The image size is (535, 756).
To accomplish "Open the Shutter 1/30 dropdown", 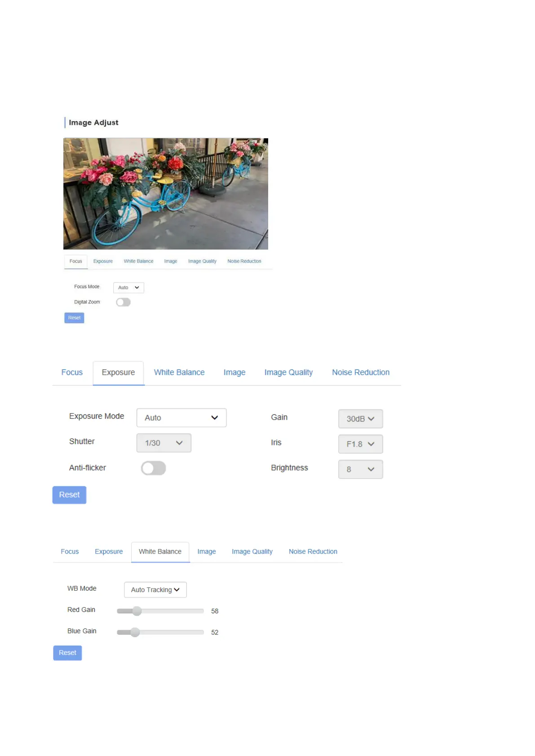I will pos(164,443).
